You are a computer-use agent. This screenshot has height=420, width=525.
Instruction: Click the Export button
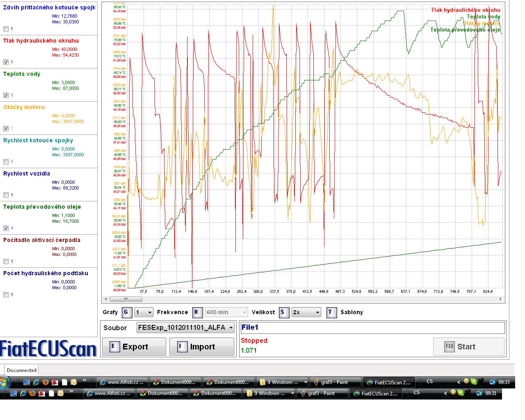coord(134,347)
